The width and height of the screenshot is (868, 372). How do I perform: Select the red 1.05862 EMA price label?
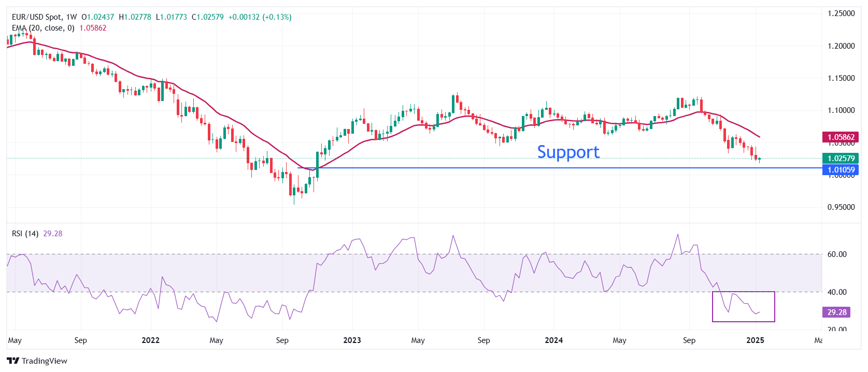click(x=841, y=137)
